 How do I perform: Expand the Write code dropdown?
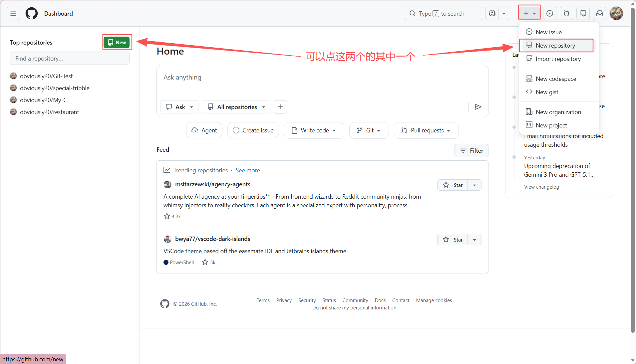point(314,130)
